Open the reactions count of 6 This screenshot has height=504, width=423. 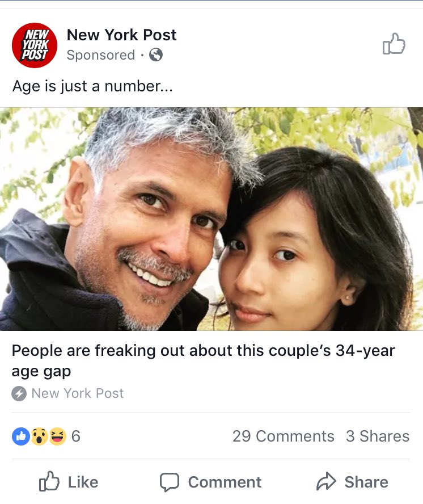click(x=76, y=436)
